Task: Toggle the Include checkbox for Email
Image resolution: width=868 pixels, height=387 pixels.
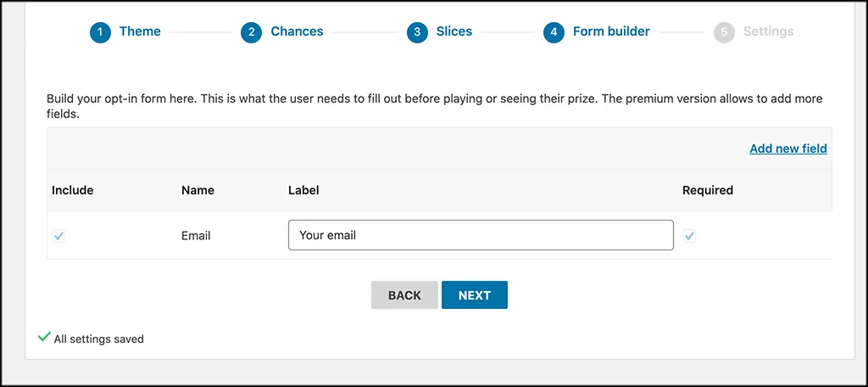Action: 58,236
